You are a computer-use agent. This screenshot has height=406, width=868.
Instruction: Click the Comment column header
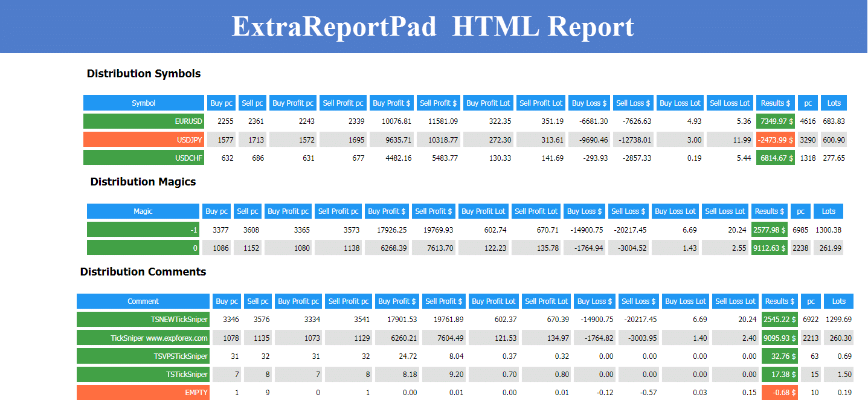point(143,301)
